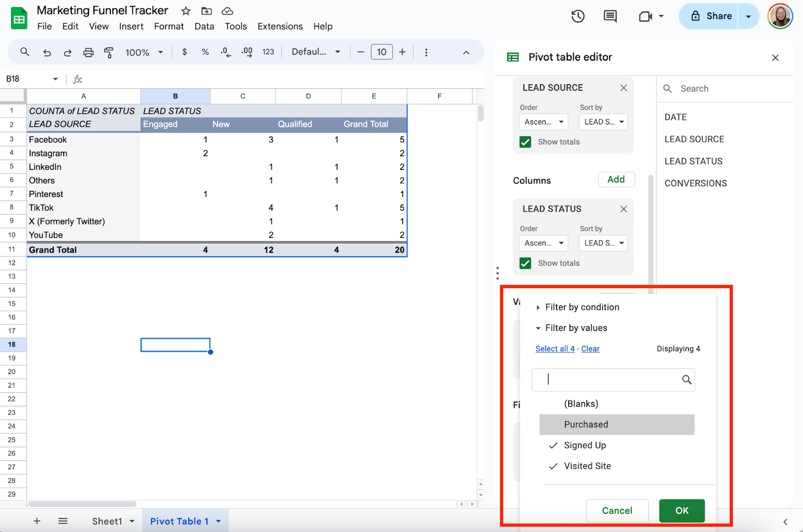Viewport: 803px width, 532px height.
Task: Print the spreadsheet
Action: tap(88, 52)
